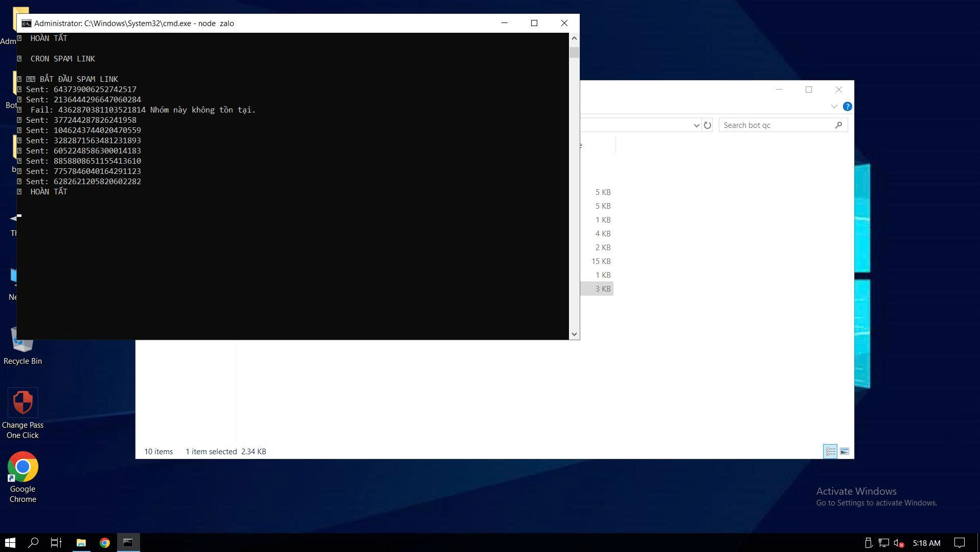This screenshot has height=552, width=980.
Task: Open the Google Chrome desktop shortcut
Action: (22, 477)
